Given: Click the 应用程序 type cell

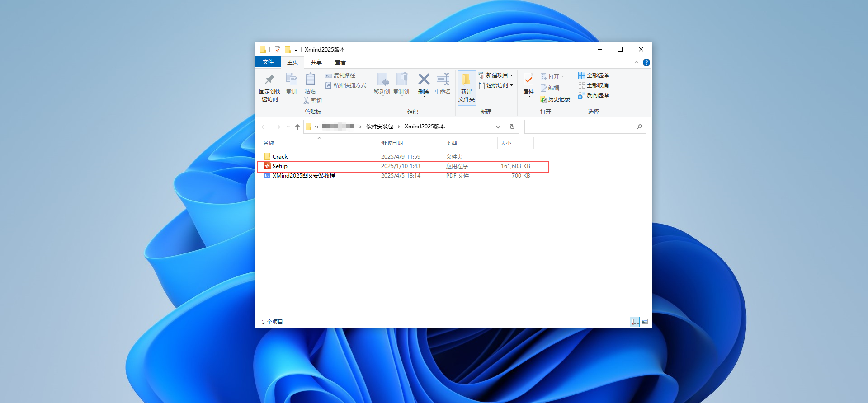Looking at the screenshot, I should pos(457,166).
